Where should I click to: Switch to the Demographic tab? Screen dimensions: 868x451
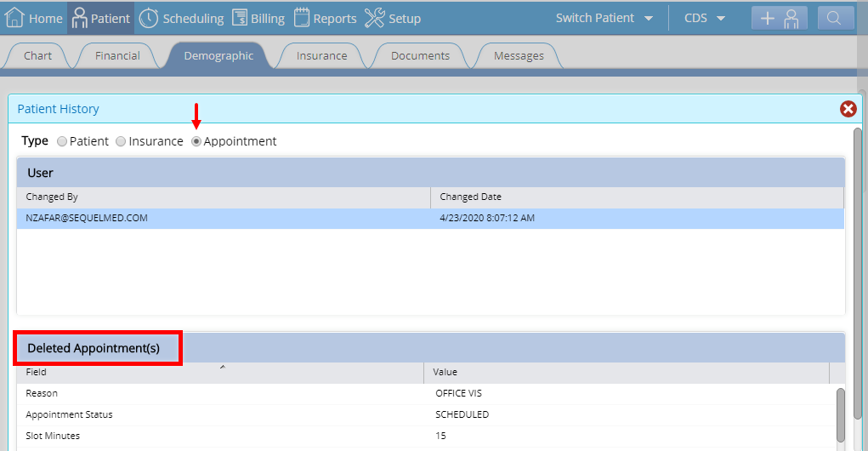pyautogui.click(x=218, y=56)
